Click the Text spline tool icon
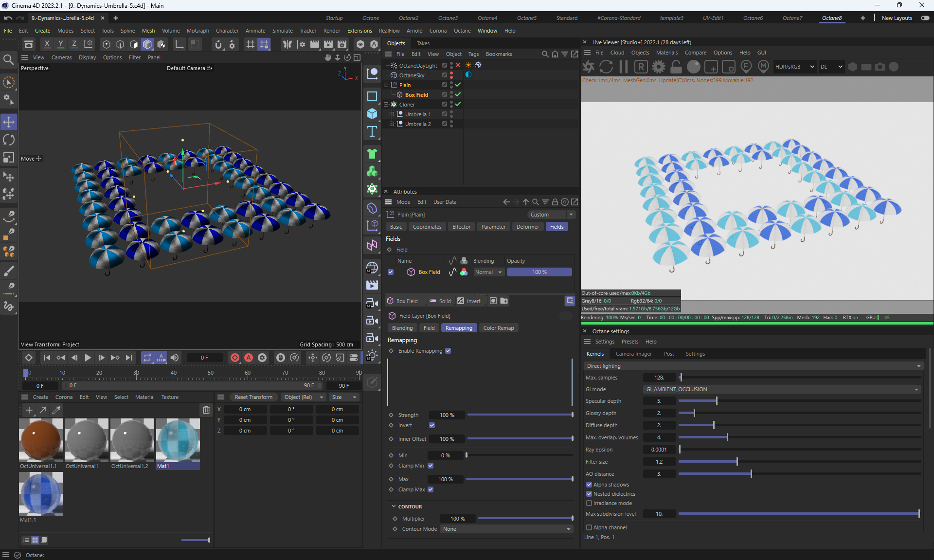The image size is (934, 560). (x=372, y=131)
